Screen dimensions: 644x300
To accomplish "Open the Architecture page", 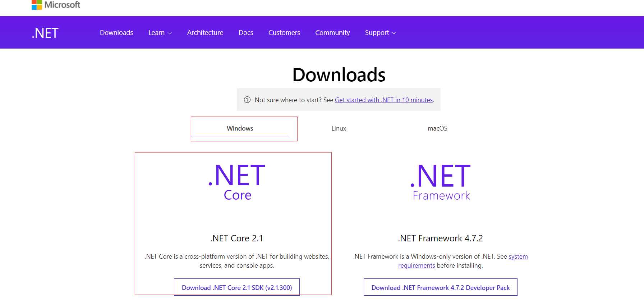I will (x=205, y=32).
